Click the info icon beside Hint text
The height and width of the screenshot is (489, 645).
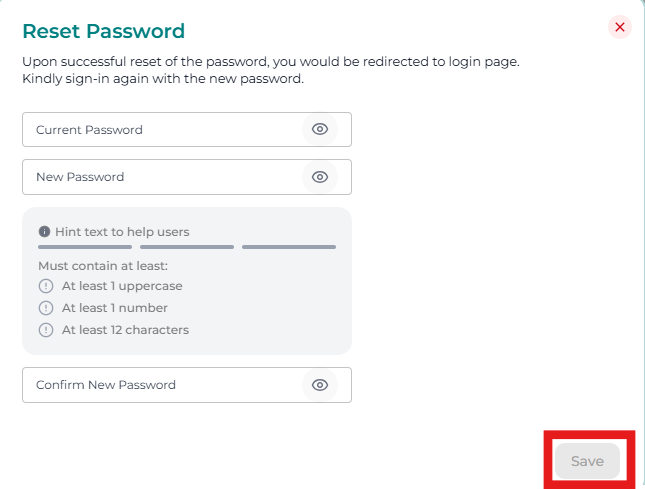[44, 232]
